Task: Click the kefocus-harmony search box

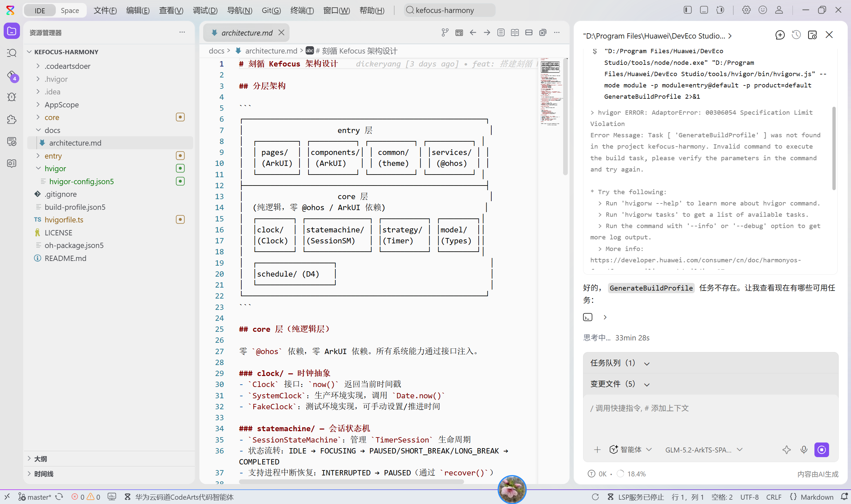Action: 450,10
